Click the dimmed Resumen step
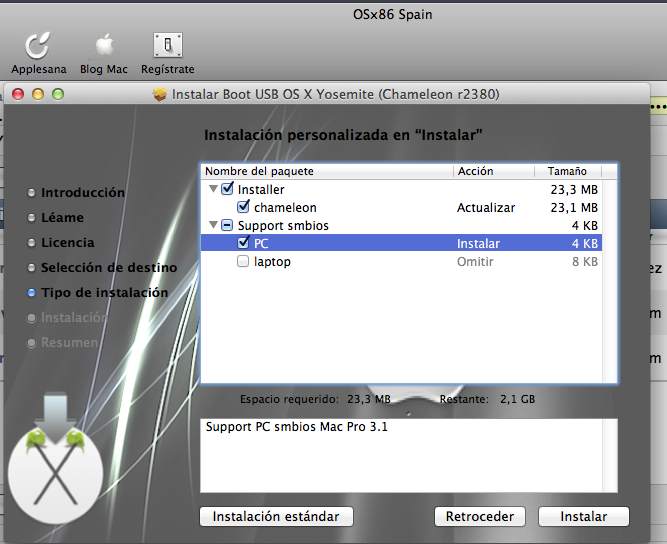667x544 pixels. pos(69,342)
